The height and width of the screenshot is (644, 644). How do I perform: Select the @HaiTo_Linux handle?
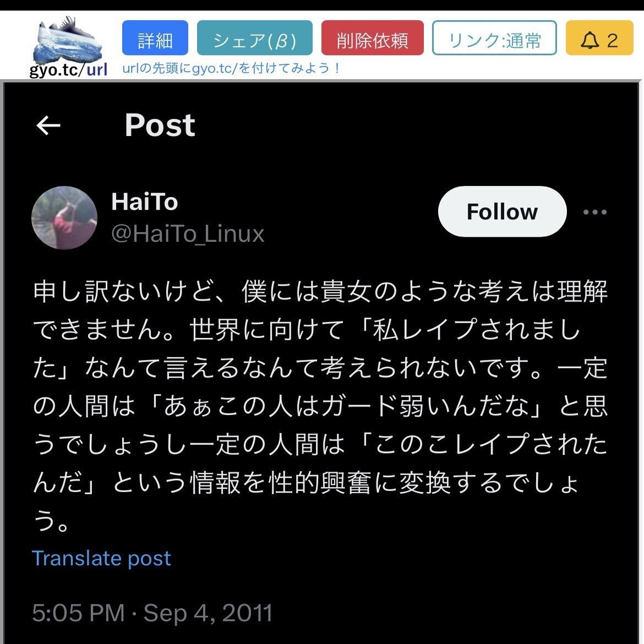(x=188, y=234)
